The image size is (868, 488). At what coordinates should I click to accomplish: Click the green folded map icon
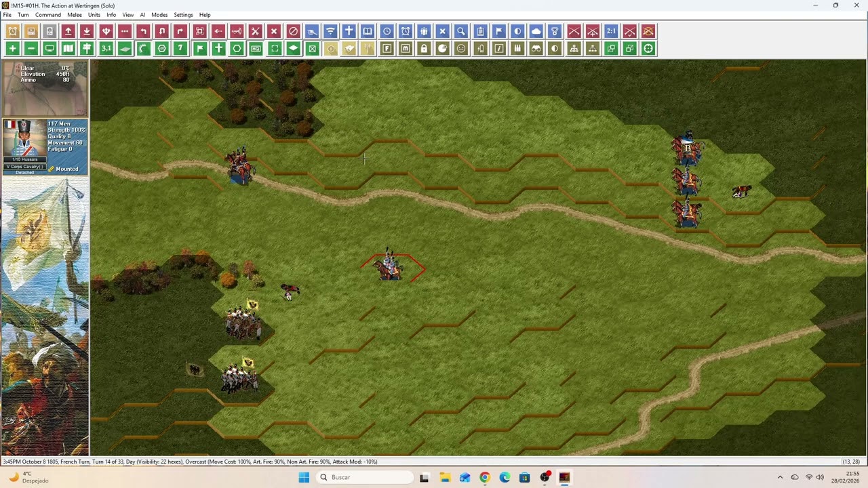pos(68,49)
